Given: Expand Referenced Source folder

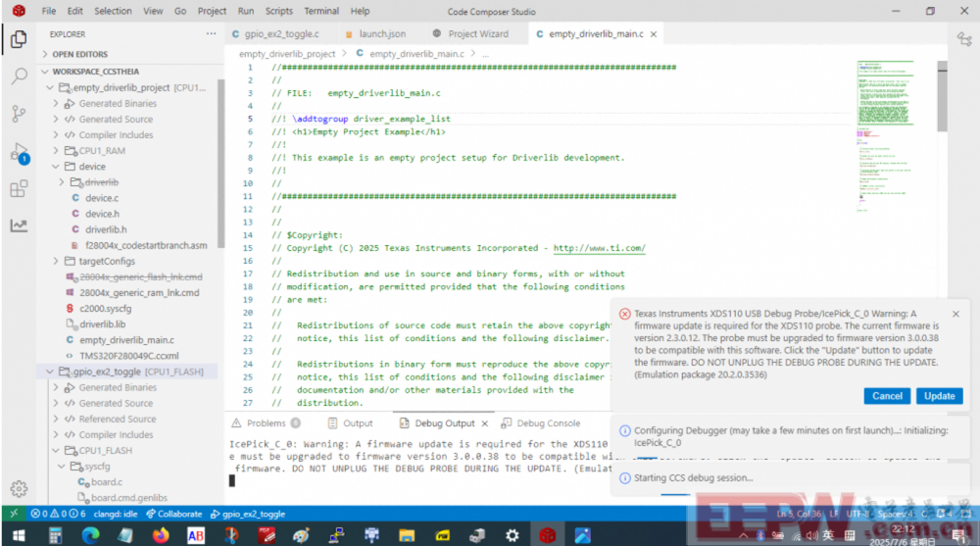Looking at the screenshot, I should pyautogui.click(x=56, y=419).
